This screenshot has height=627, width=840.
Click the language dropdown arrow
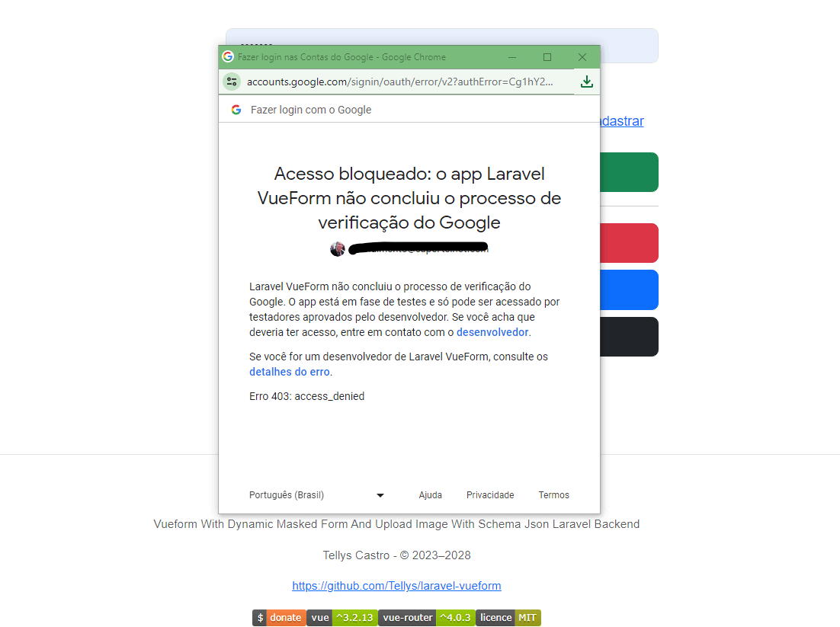coord(380,495)
